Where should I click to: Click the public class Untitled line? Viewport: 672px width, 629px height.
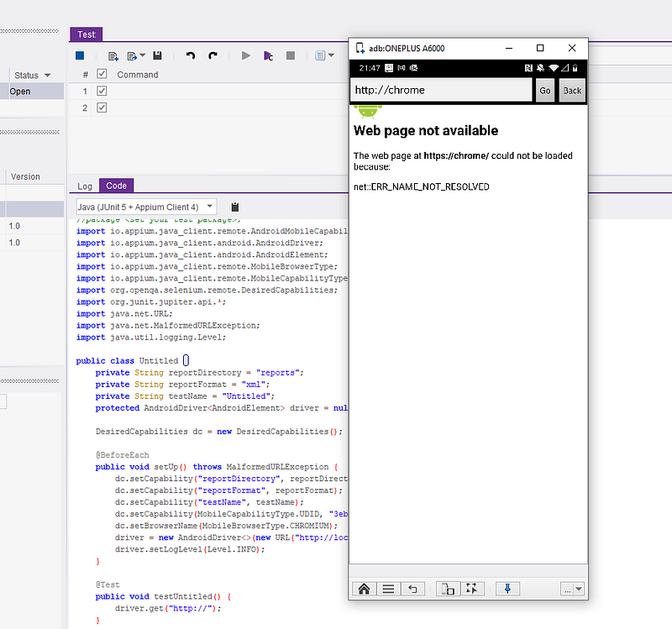pyautogui.click(x=133, y=361)
